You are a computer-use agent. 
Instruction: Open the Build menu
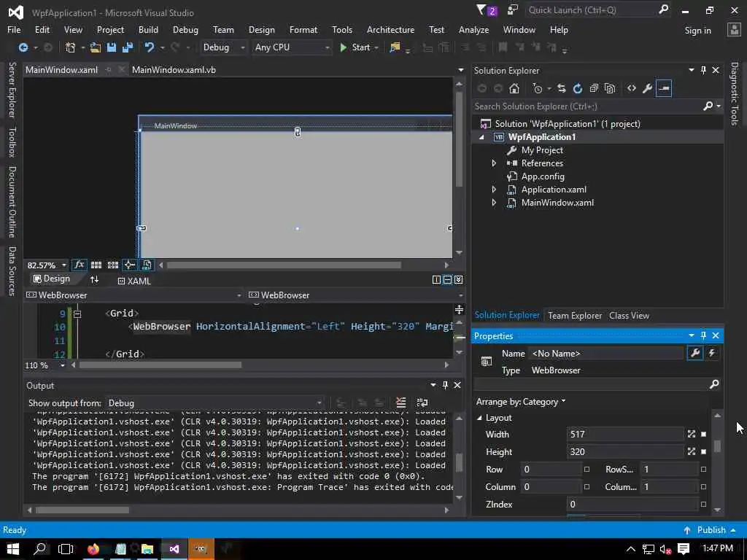148,29
